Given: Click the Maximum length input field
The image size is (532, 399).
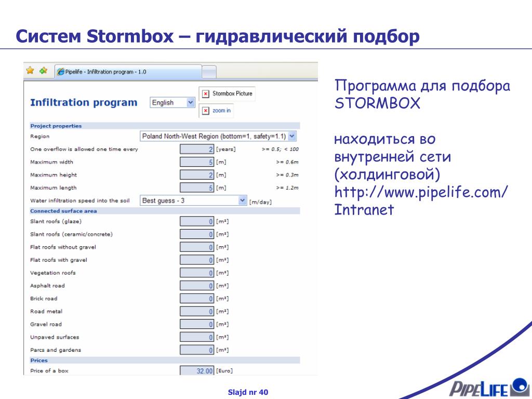Looking at the screenshot, I should (197, 188).
